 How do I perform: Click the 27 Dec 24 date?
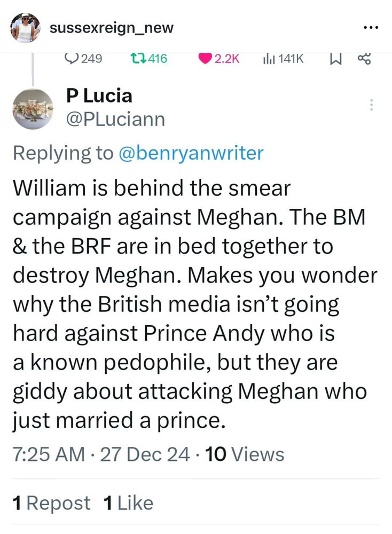(144, 454)
